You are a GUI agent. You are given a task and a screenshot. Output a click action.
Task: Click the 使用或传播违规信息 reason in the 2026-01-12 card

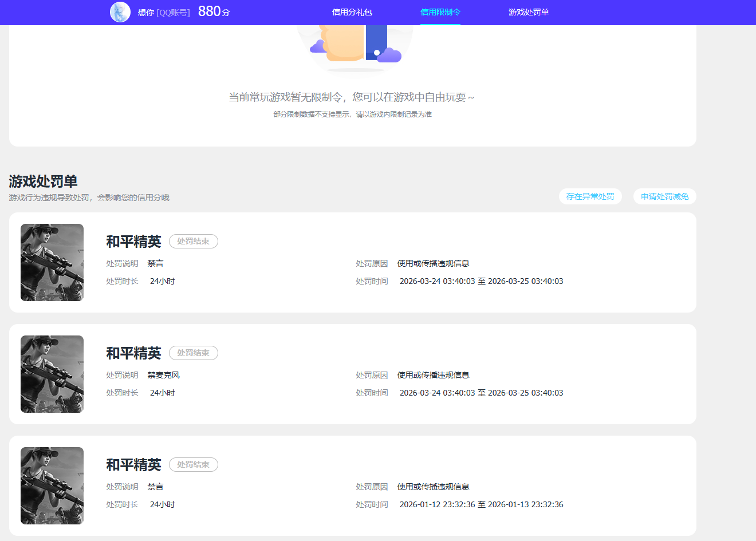point(434,487)
